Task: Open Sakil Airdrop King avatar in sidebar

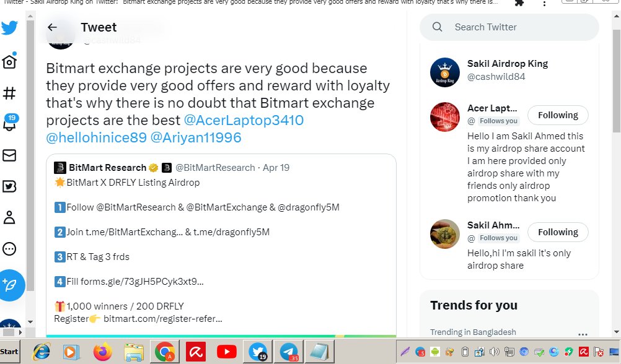Action: (x=445, y=72)
